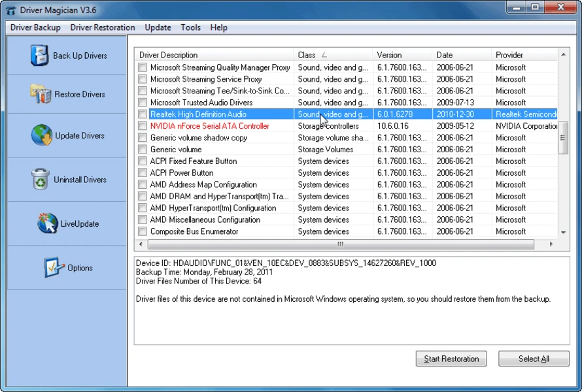This screenshot has height=392, width=582.
Task: Select the Generic volume shadow copy row
Action: pos(199,138)
